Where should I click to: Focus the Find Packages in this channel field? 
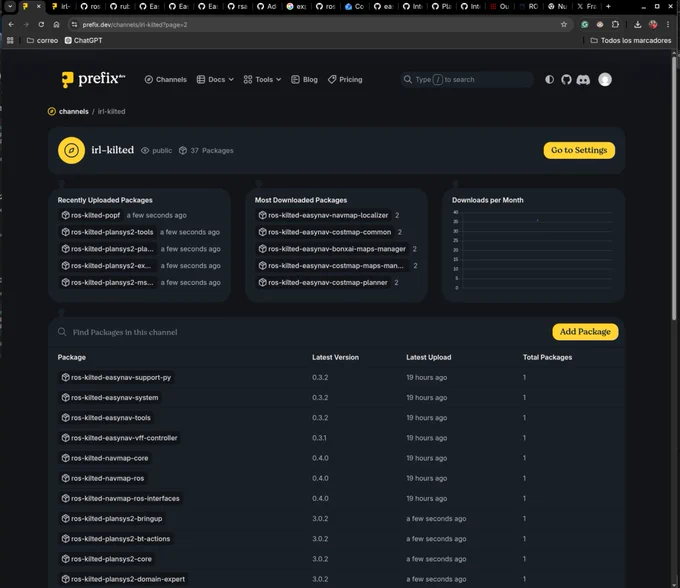point(299,332)
